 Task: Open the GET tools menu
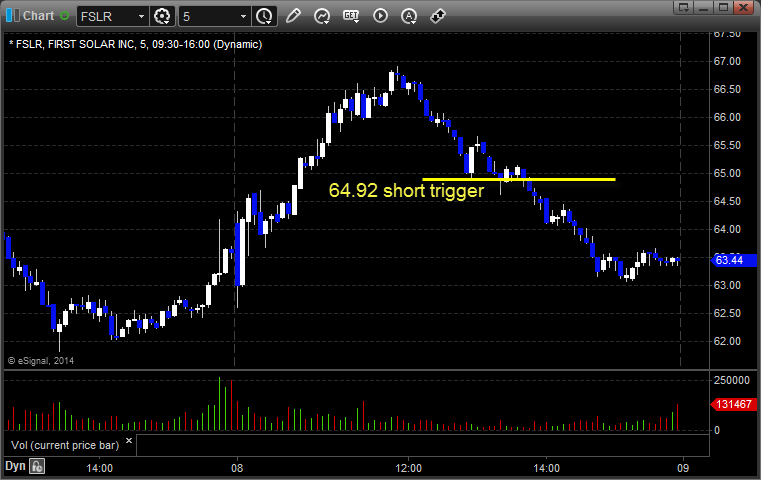point(351,16)
